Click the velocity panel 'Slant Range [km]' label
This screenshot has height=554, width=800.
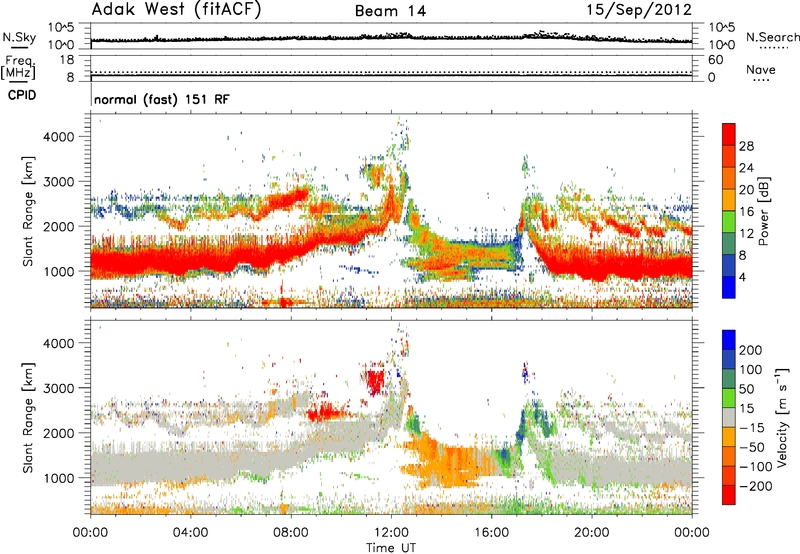28,417
